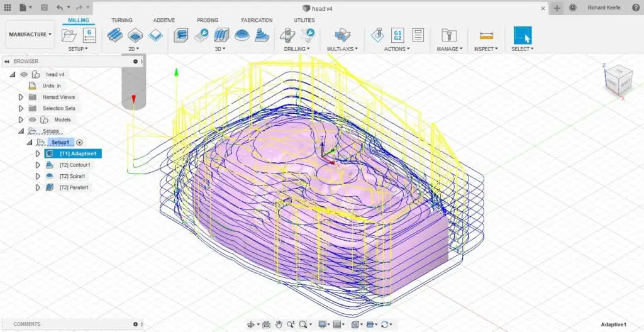The height and width of the screenshot is (332, 644).
Task: Open the Tool Library icon
Action: click(x=449, y=35)
